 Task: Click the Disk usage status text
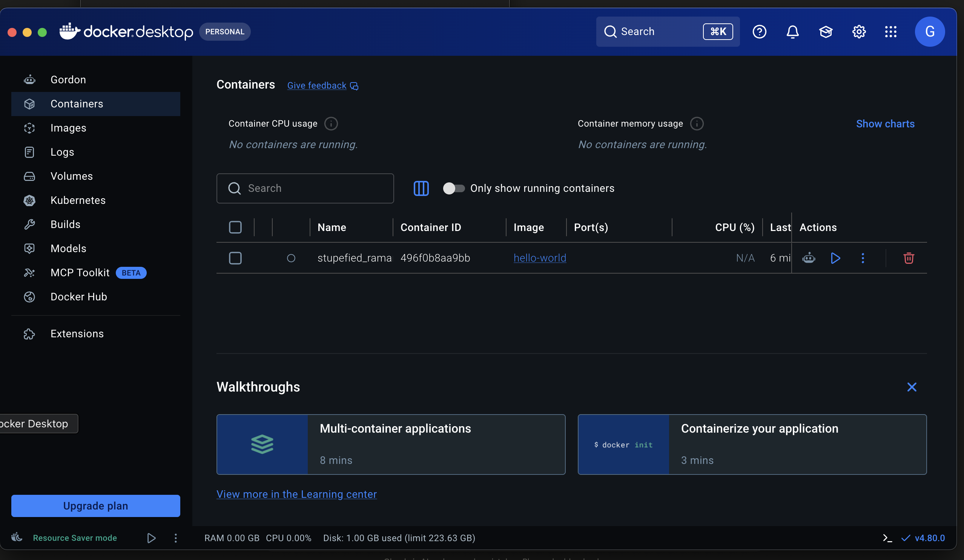pos(399,538)
